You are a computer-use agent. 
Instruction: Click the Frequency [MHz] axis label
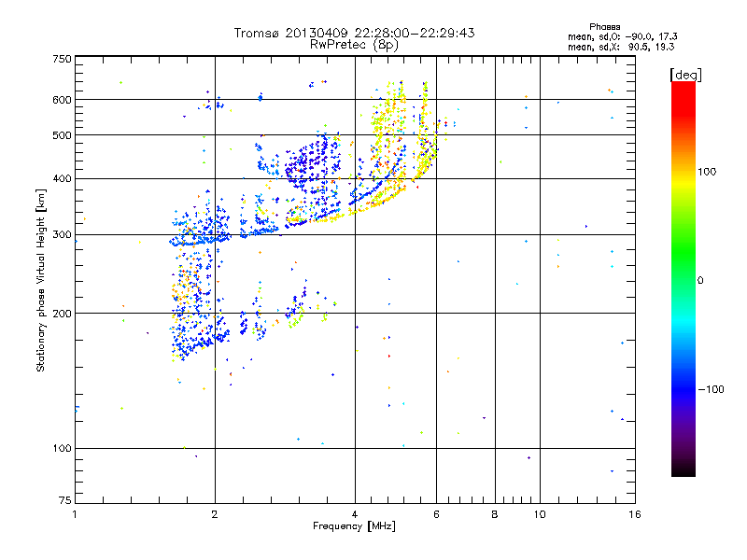click(x=354, y=526)
